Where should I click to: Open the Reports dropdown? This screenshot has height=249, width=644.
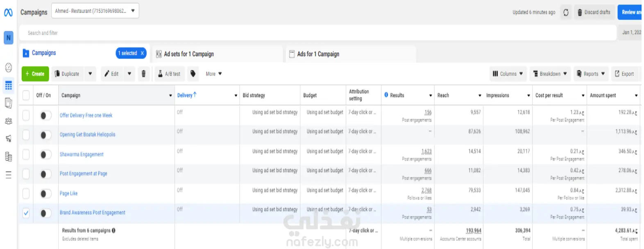coord(591,74)
